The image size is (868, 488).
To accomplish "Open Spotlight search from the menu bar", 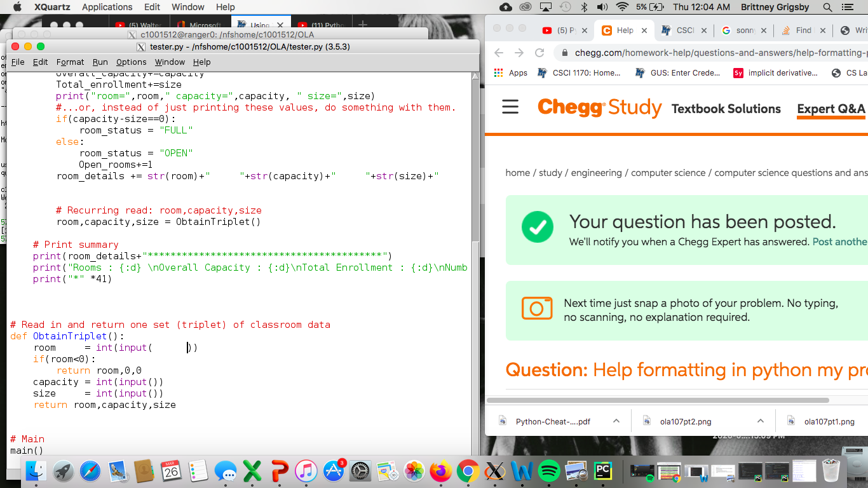I will click(826, 7).
